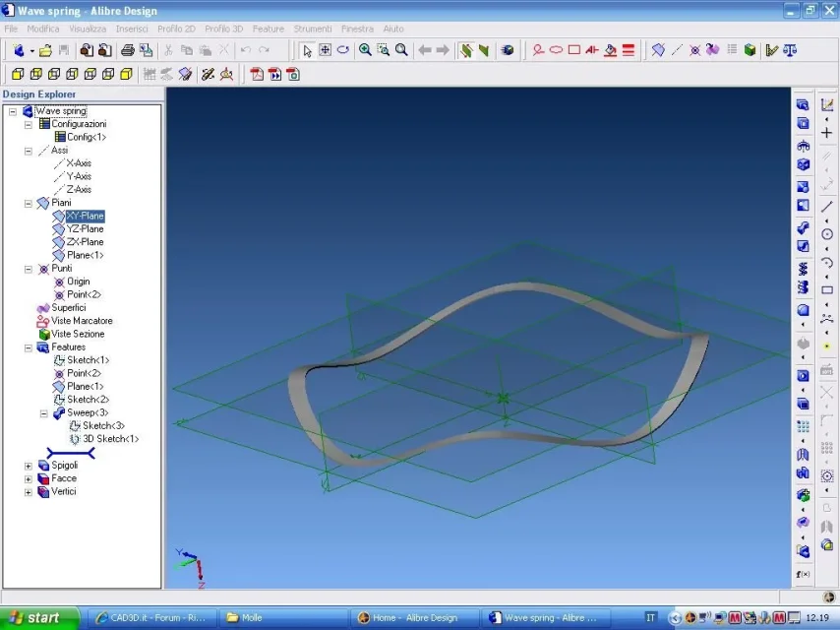Click the Insert plane icon in toolbar
This screenshot has width=840, height=630.
(x=658, y=50)
